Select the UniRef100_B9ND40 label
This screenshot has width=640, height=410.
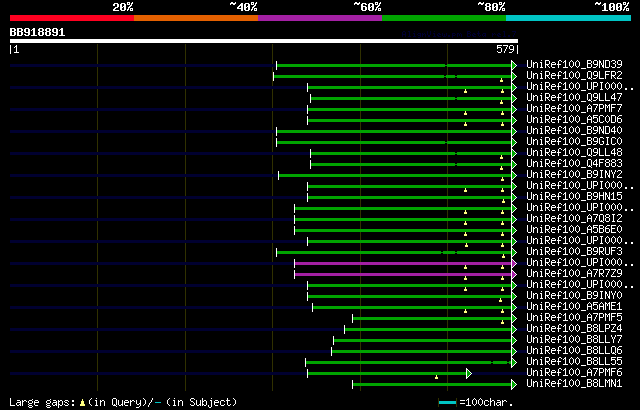[x=574, y=131]
